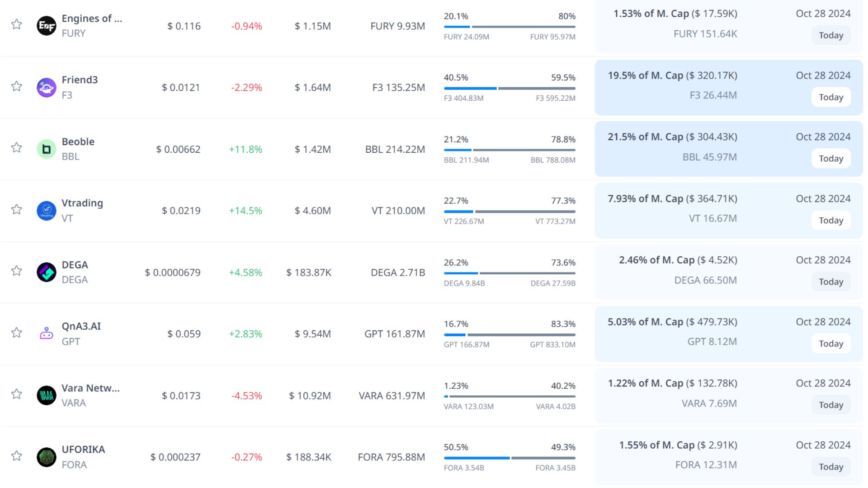Viewport: 868px width, 488px height.
Task: Click the UFORIKA token logo
Action: tap(46, 457)
